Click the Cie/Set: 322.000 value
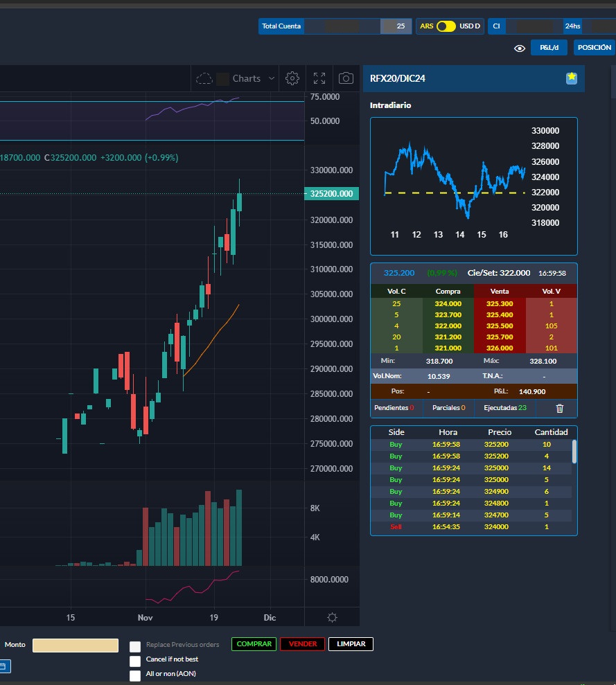616x685 pixels. (x=499, y=273)
